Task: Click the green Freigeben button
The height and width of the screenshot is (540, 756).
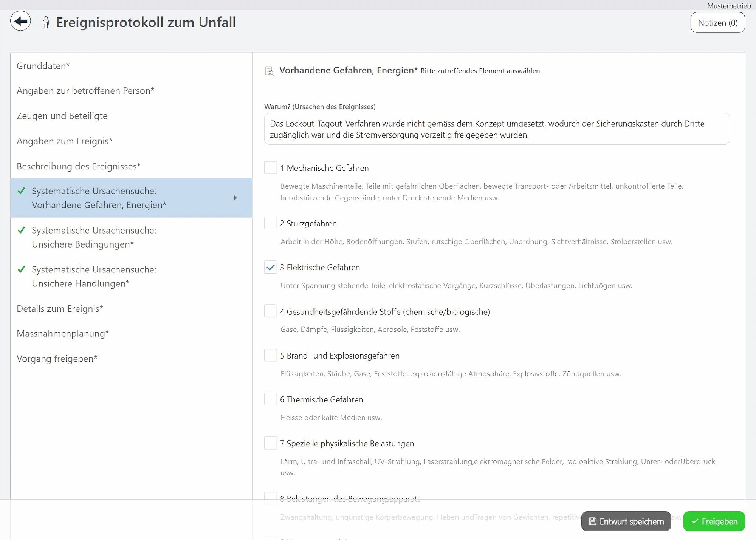Action: point(714,521)
